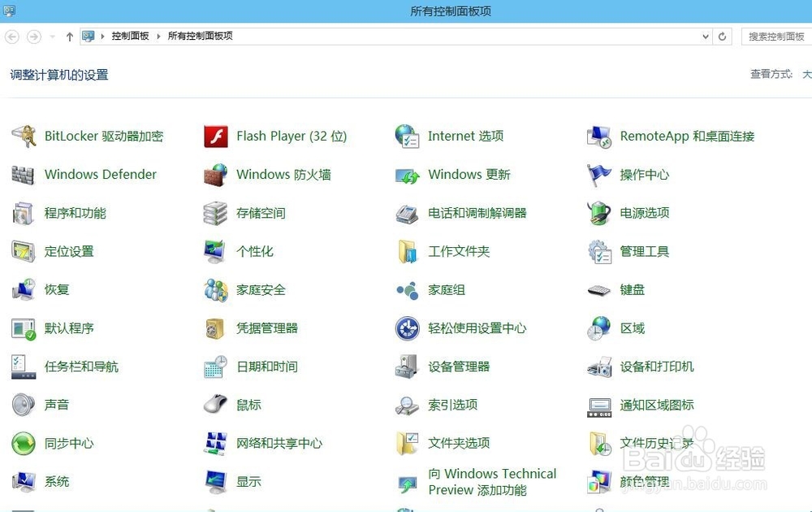The width and height of the screenshot is (812, 512).
Task: Go back with the back arrow
Action: (x=12, y=37)
